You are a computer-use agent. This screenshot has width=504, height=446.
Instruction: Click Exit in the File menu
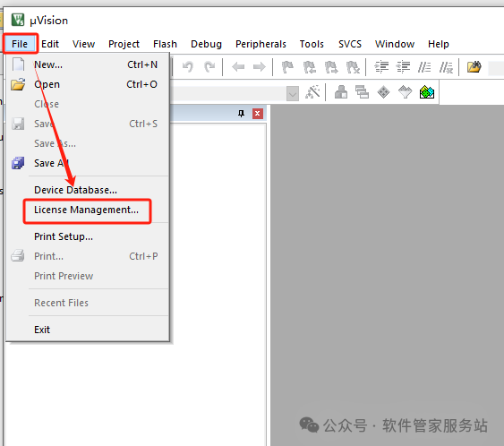pos(88,330)
